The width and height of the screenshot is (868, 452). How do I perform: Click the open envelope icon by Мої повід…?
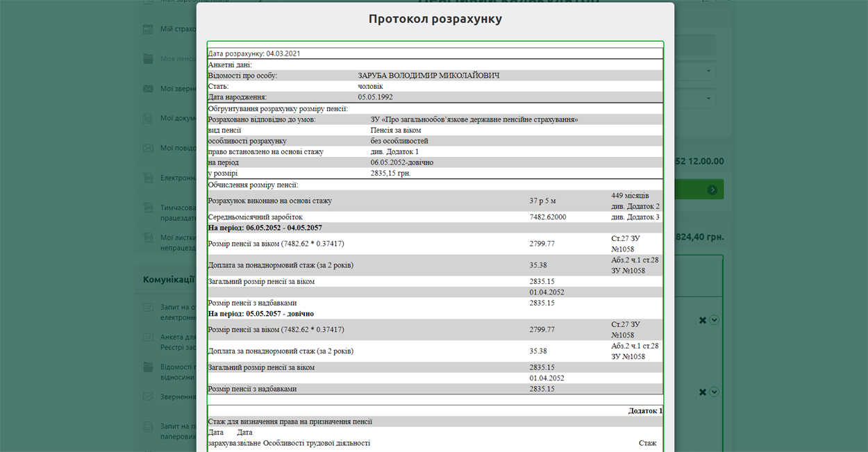tap(147, 148)
